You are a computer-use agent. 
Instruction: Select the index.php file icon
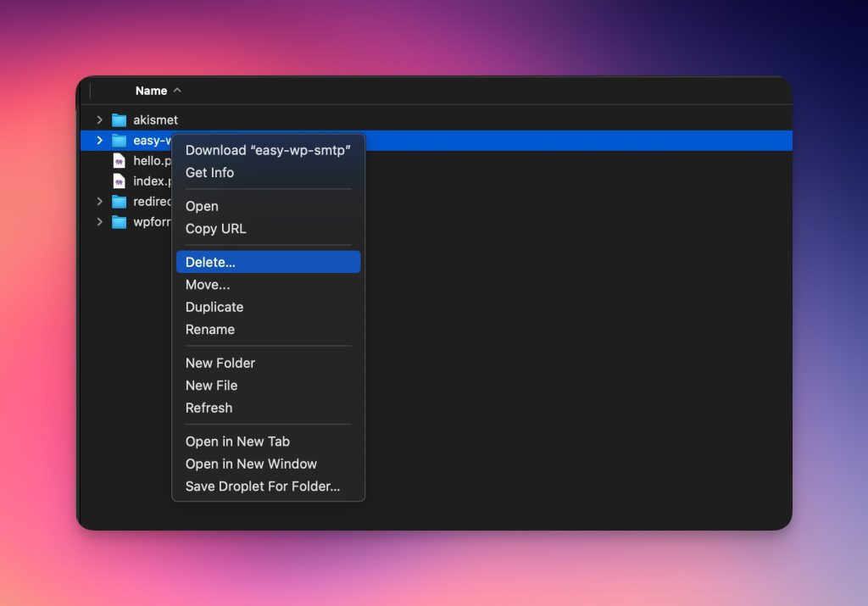[120, 181]
